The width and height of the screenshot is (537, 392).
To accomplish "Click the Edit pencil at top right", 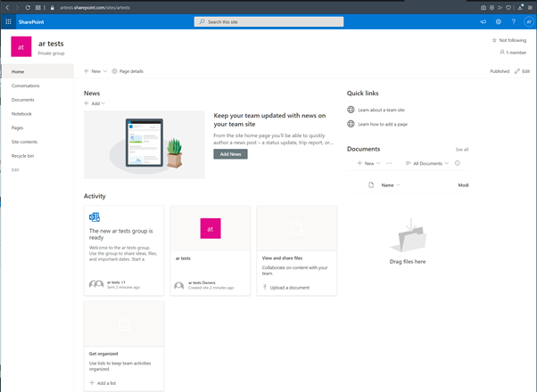I will point(522,71).
